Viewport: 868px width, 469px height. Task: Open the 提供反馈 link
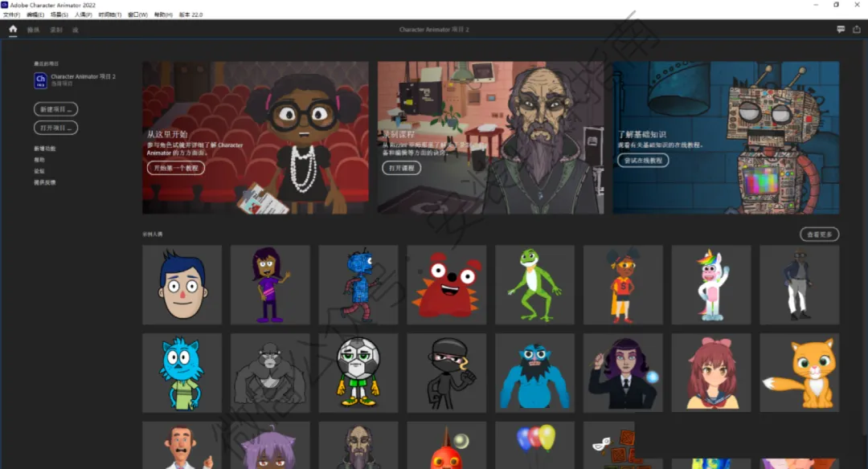pyautogui.click(x=45, y=182)
